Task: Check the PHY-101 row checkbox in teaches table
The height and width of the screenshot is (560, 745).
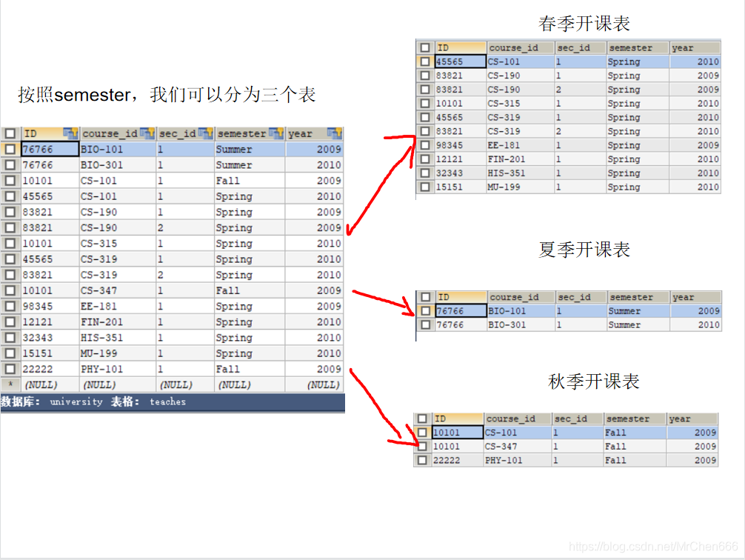Action: point(10,369)
